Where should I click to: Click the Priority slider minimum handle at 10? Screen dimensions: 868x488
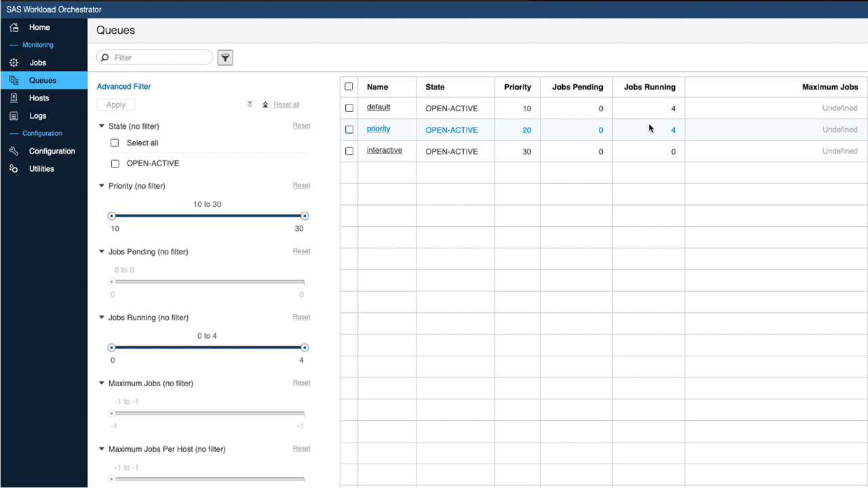click(112, 216)
